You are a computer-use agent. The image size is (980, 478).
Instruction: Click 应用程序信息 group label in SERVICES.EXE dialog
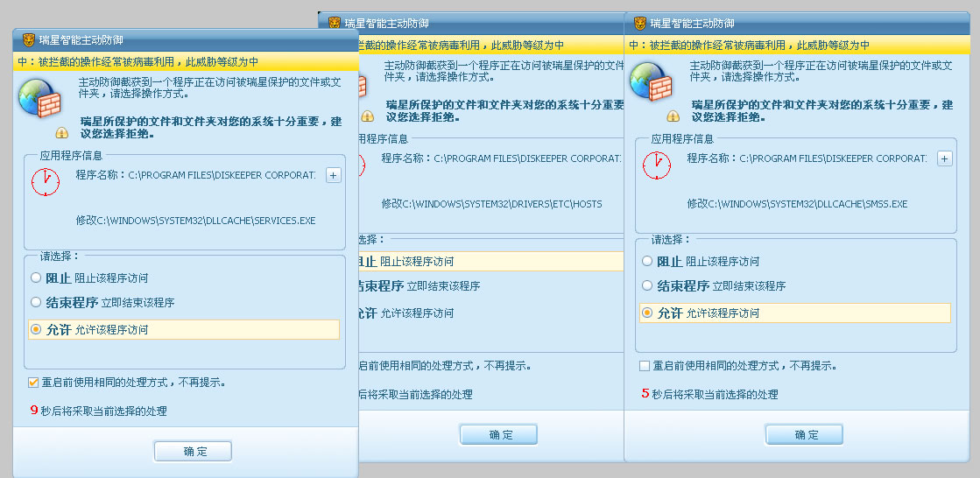(x=71, y=156)
